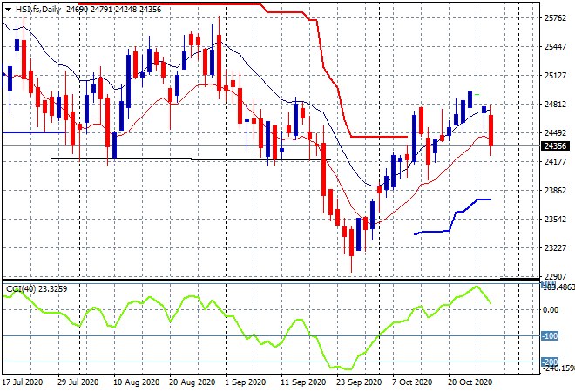Click the 7 Oct 2020 date label
The height and width of the screenshot is (392, 575).
(412, 382)
